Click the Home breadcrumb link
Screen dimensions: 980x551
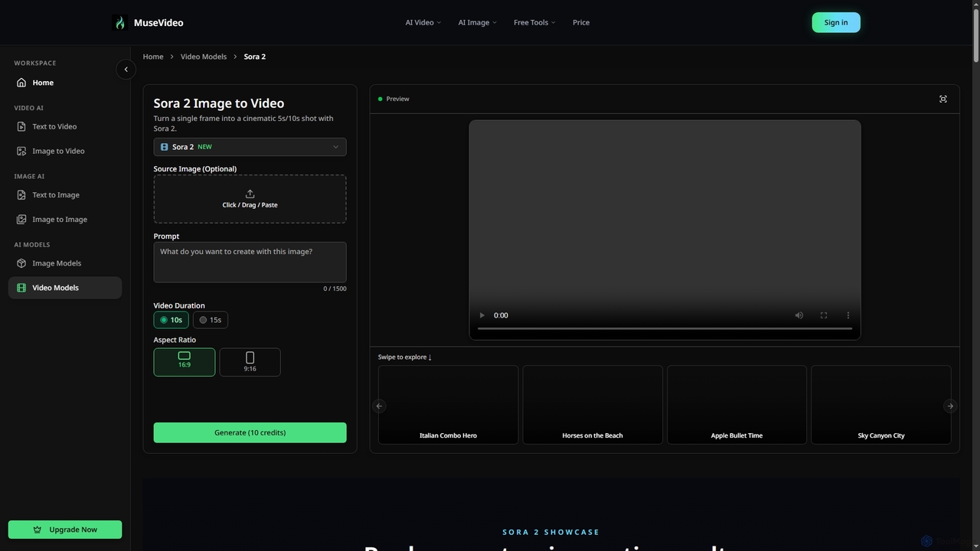(153, 57)
